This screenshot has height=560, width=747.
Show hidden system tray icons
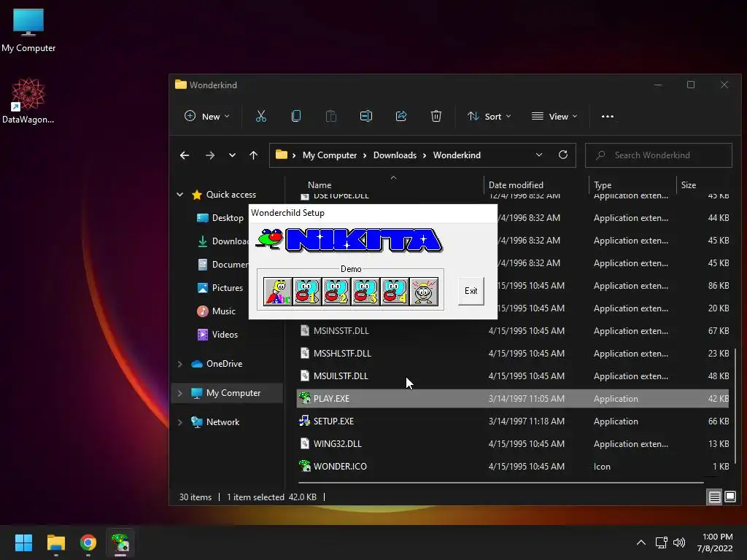click(x=641, y=542)
